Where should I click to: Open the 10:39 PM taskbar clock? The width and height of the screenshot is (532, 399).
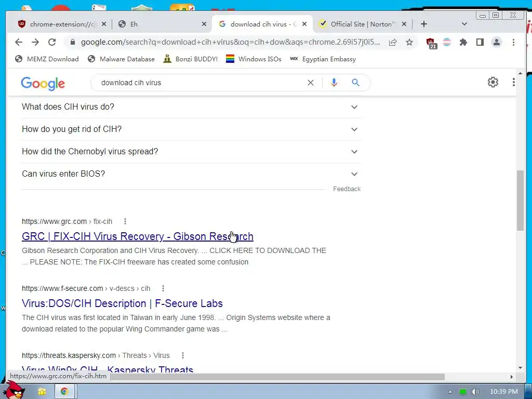click(504, 392)
